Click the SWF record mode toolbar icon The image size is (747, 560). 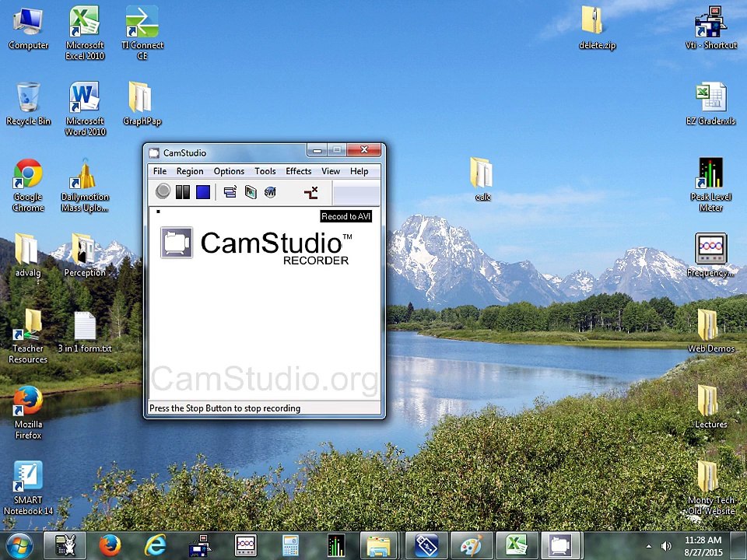(x=270, y=192)
